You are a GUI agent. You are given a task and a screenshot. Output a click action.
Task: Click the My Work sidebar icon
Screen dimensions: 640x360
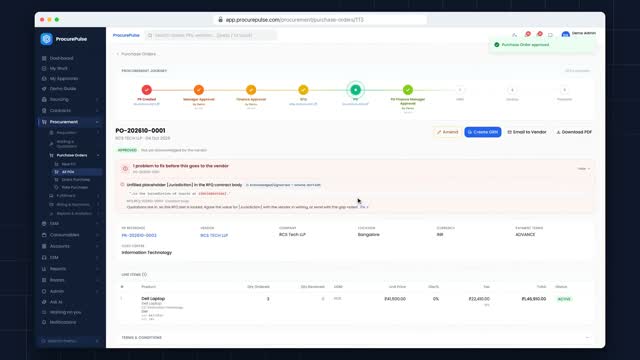pos(44,69)
